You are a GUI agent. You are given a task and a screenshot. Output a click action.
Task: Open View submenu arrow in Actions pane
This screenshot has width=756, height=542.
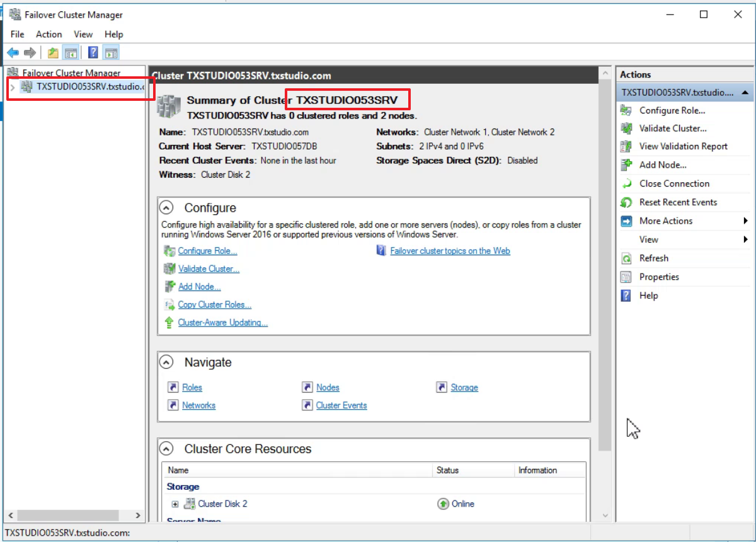pyautogui.click(x=746, y=239)
